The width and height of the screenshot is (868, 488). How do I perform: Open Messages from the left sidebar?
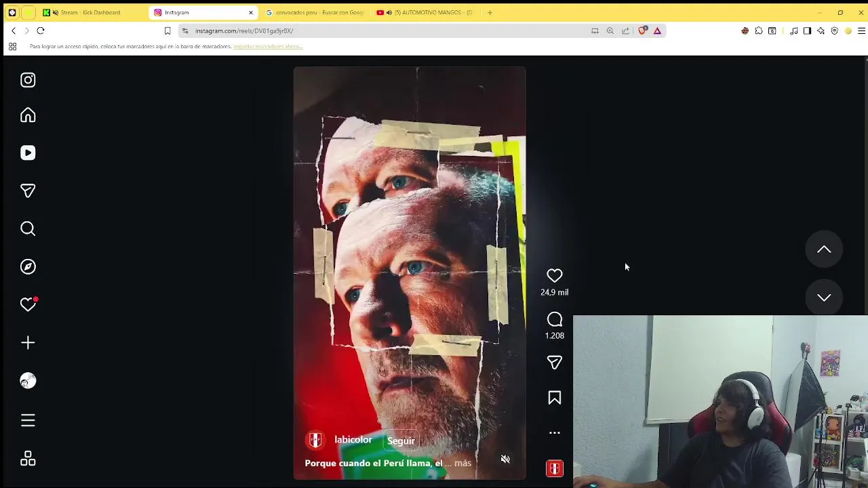point(28,191)
